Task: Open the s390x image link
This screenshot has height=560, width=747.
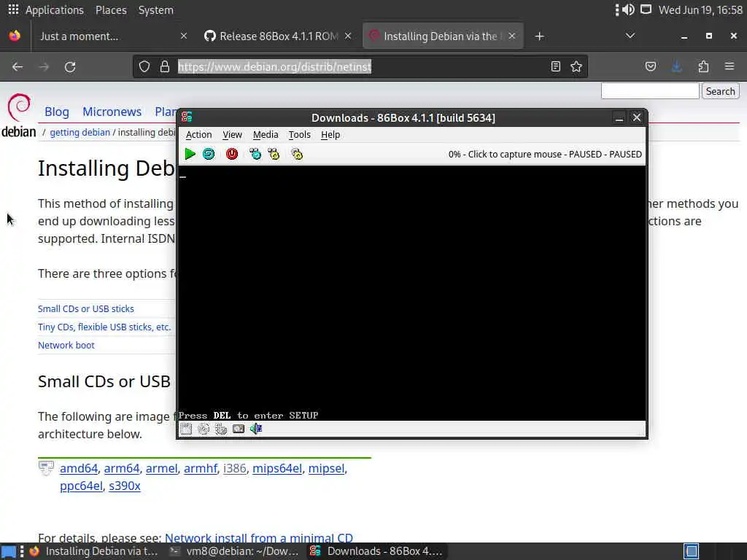Action: pyautogui.click(x=124, y=486)
